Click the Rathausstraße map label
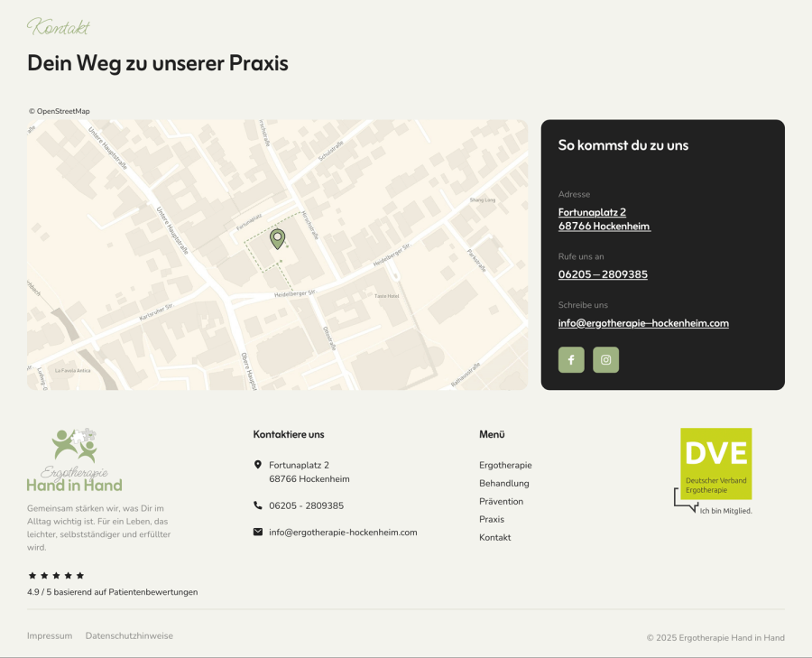Screen dimensions: 812x658 [x=466, y=375]
